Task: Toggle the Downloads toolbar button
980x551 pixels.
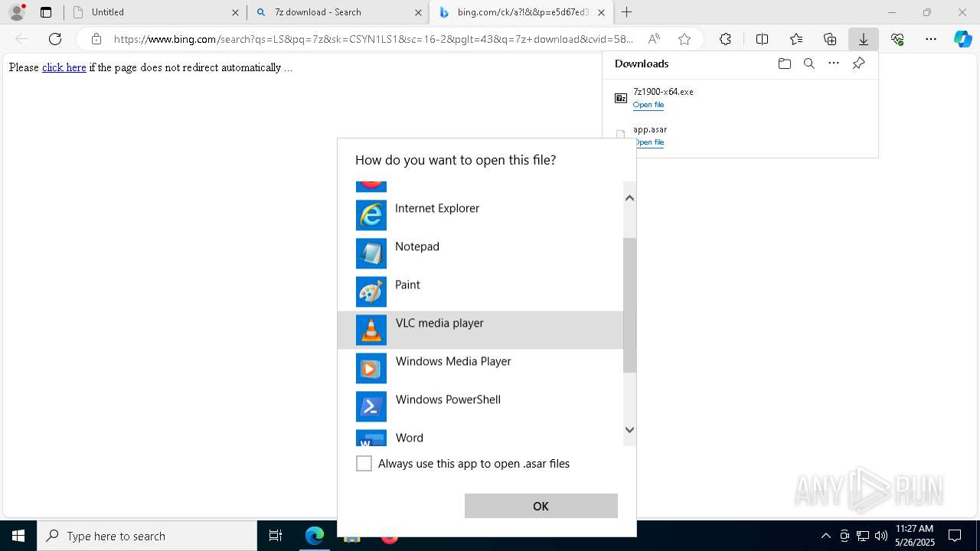Action: (864, 39)
